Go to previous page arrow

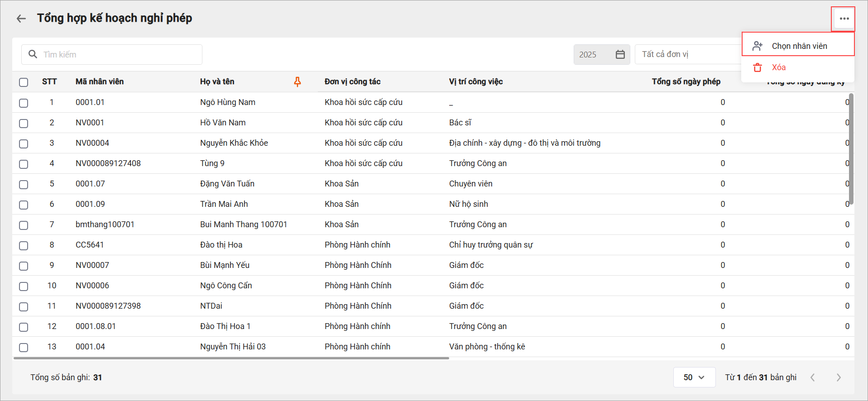pos(813,377)
